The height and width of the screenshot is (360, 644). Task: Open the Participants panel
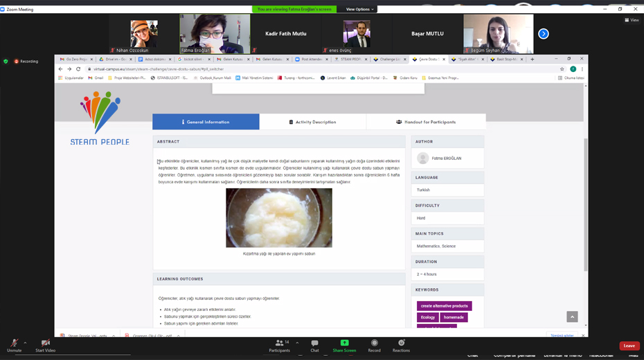(280, 345)
